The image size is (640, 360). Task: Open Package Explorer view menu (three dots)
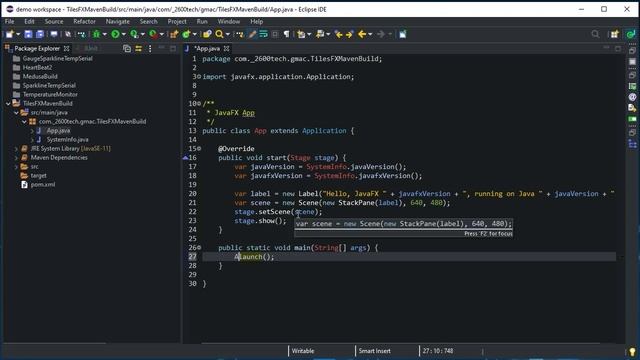click(150, 49)
